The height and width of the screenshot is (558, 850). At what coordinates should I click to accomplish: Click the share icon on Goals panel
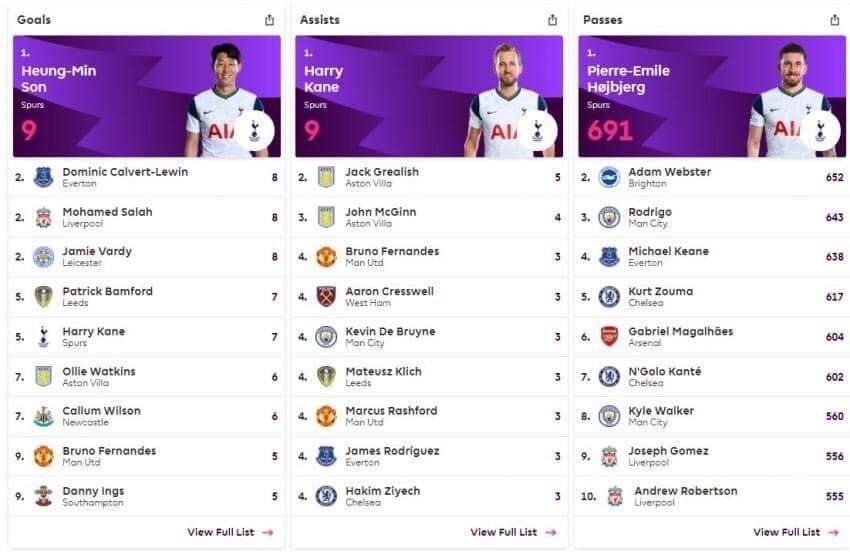(x=269, y=20)
